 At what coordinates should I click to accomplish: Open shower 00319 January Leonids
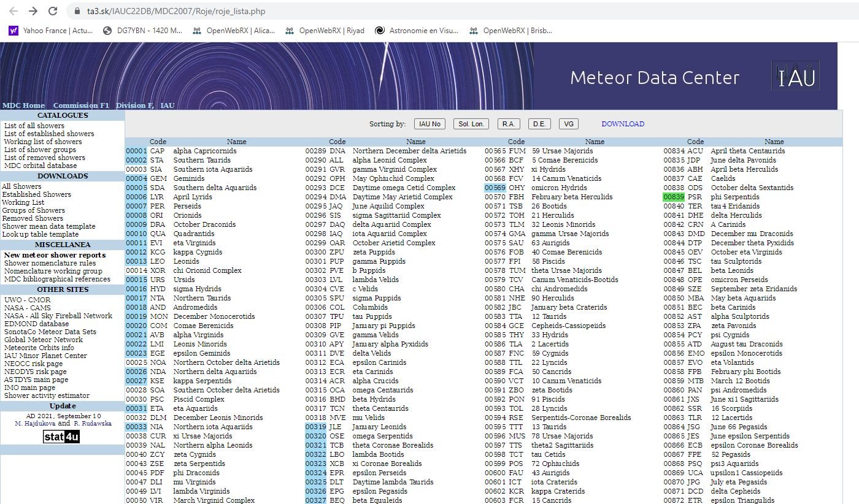click(315, 427)
